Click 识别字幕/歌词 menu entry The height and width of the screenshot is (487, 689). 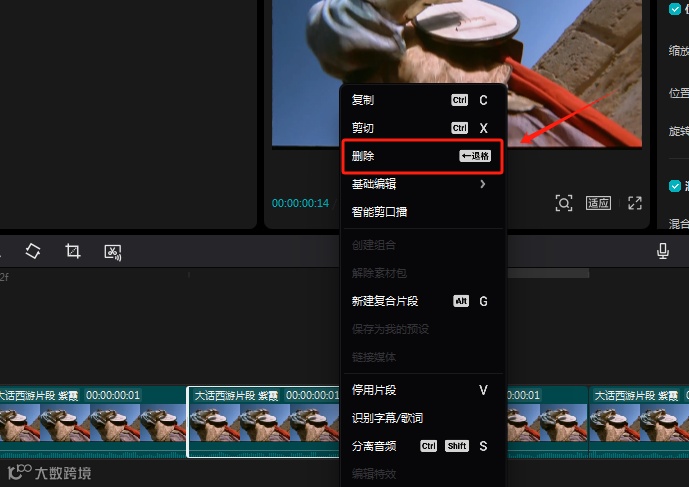(x=423, y=418)
